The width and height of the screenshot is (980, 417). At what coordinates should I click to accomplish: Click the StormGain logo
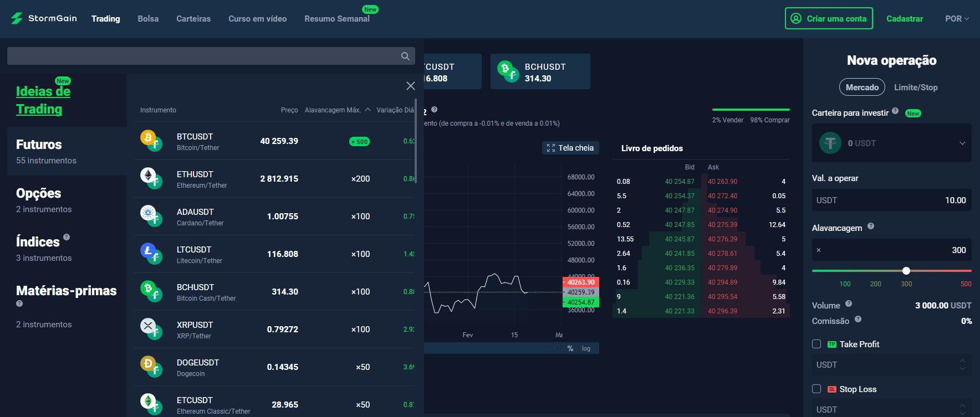44,18
